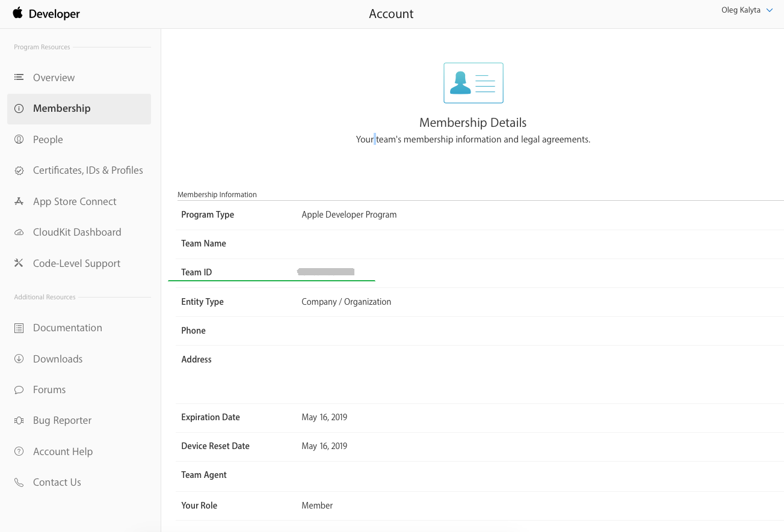Click the redacted Team ID value
This screenshot has height=532, width=784.
coord(326,272)
